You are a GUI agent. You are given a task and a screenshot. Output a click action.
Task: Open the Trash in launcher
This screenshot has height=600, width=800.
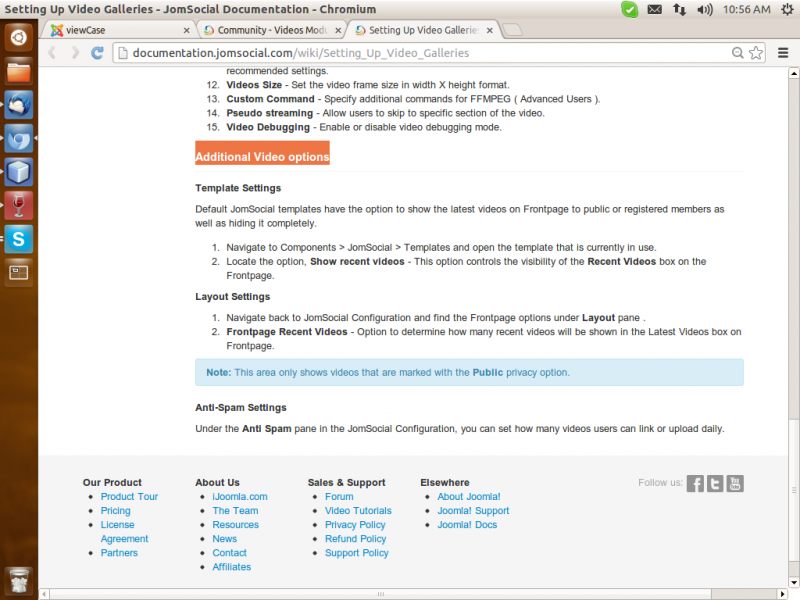(19, 581)
